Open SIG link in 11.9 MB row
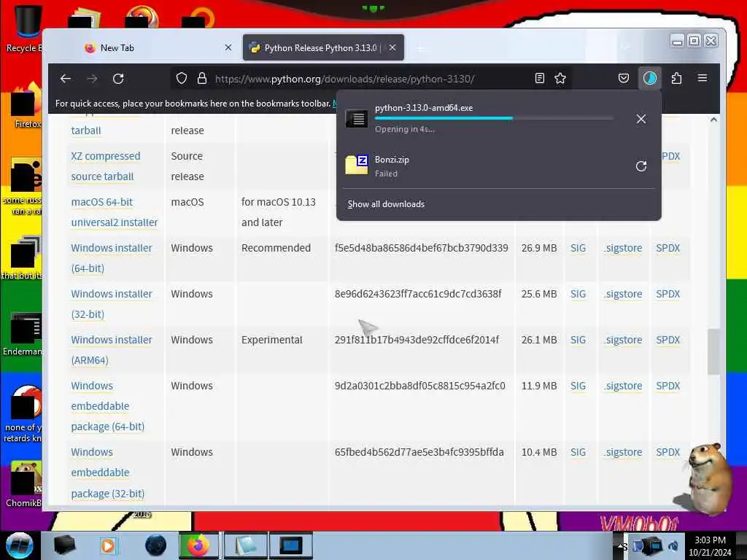Viewport: 747px width, 560px height. pos(578,385)
